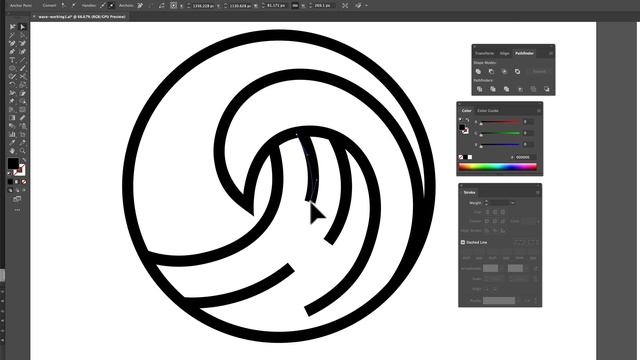Open the Color panel options menu
This screenshot has height=360, width=640.
539,111
